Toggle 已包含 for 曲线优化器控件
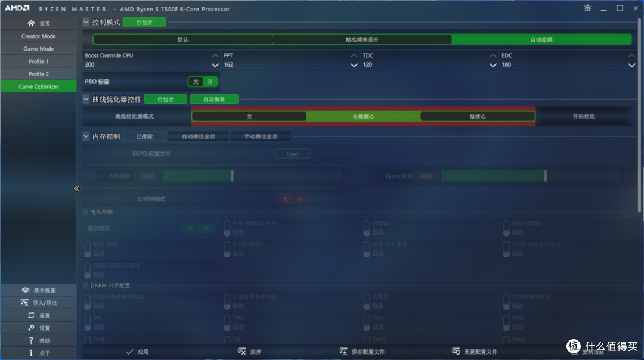Screen dimensions: 644x360 [x=166, y=100]
